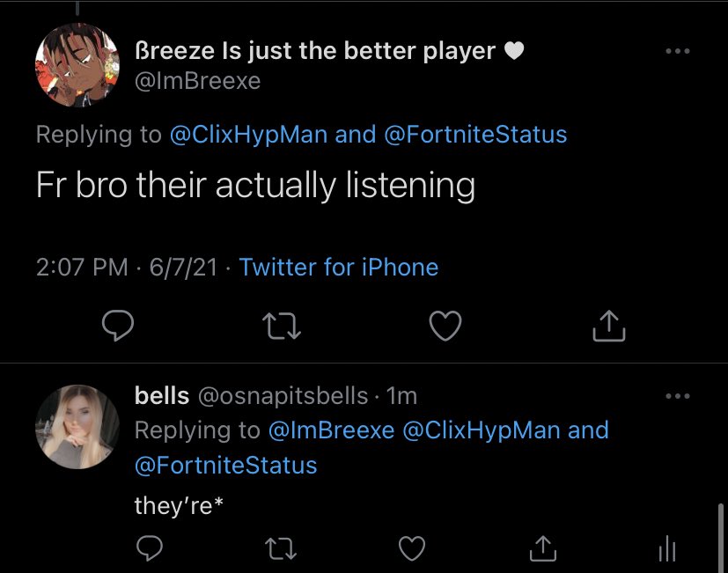Open more options for bells' reply
Screen dimensions: 728x573
point(677,397)
